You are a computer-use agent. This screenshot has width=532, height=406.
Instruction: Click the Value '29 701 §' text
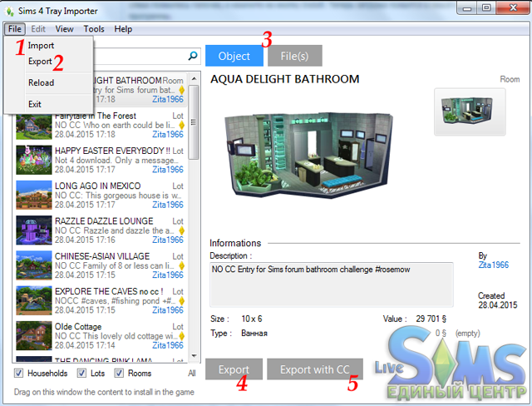click(x=431, y=319)
